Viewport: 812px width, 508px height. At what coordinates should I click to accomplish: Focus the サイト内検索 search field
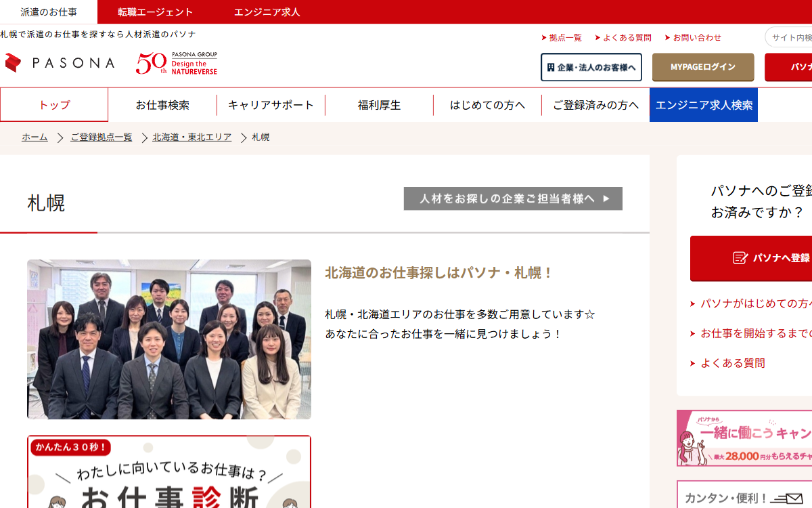pos(789,37)
